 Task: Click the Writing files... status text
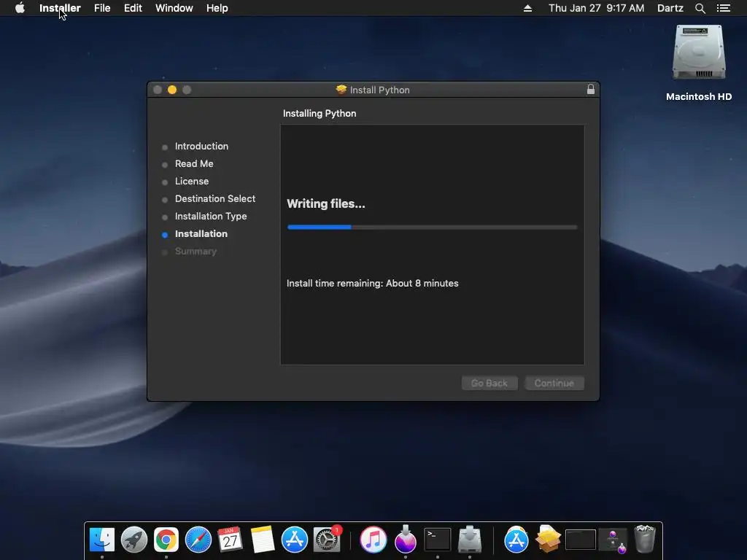point(326,204)
